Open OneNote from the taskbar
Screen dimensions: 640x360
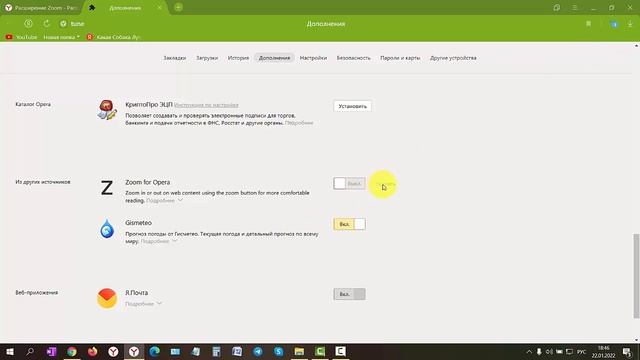click(x=51, y=351)
